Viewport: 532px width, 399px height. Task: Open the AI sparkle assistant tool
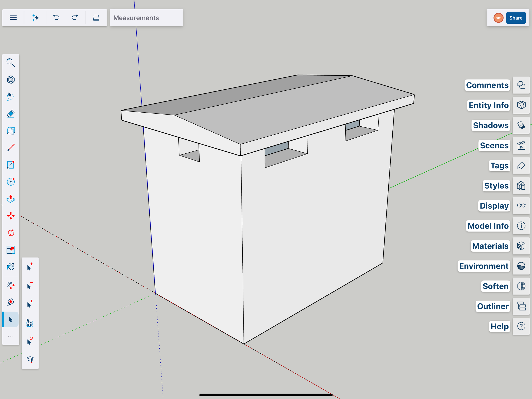pos(35,18)
